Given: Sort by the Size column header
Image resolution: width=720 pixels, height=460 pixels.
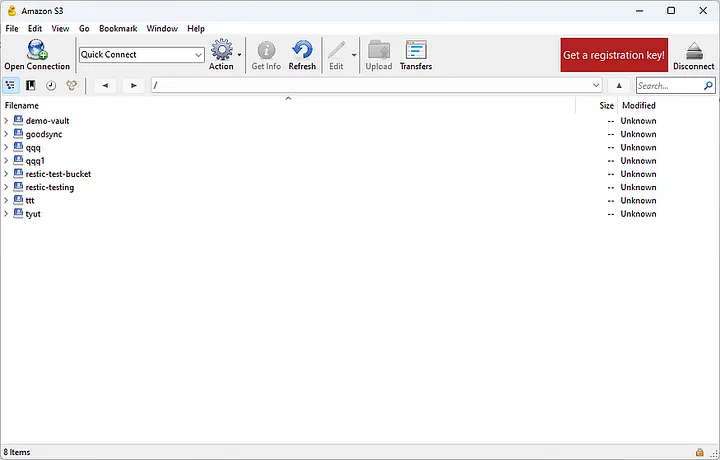Looking at the screenshot, I should [x=597, y=106].
